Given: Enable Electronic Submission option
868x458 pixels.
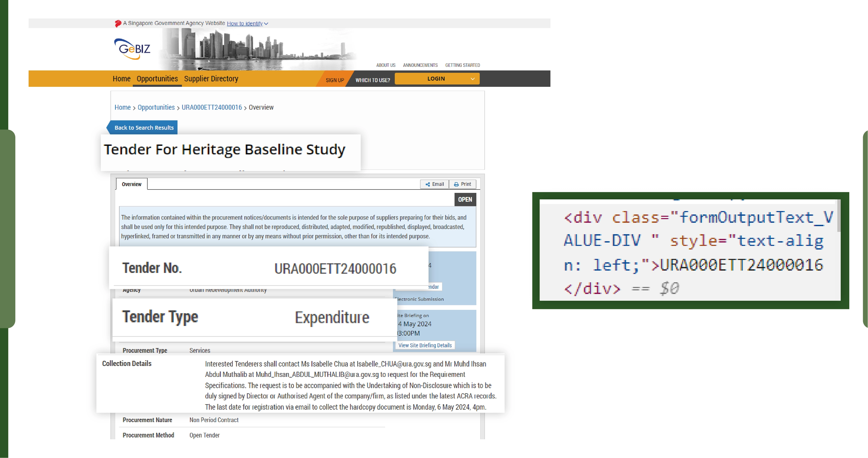Looking at the screenshot, I should 420,299.
